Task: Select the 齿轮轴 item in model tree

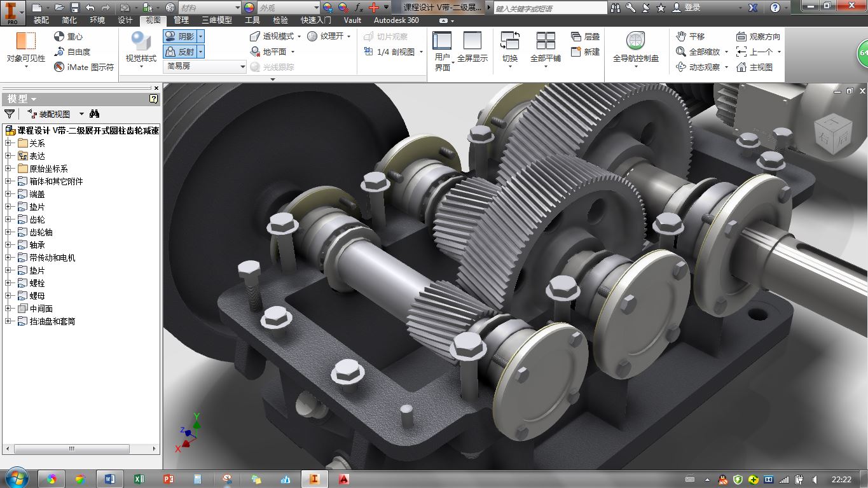Action: 41,232
